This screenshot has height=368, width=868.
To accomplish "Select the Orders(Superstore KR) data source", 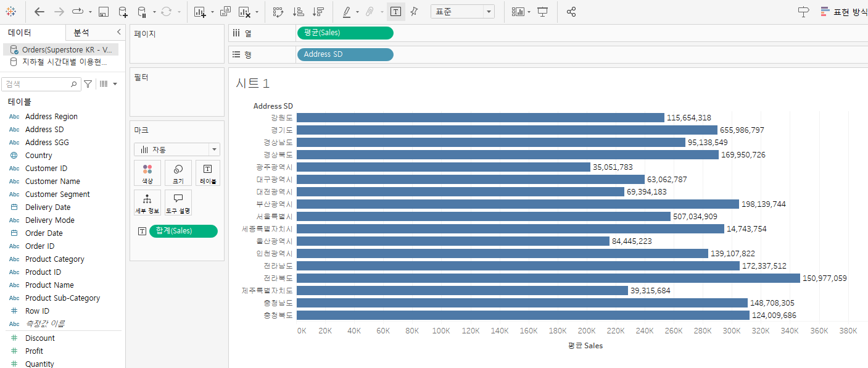I will point(60,49).
